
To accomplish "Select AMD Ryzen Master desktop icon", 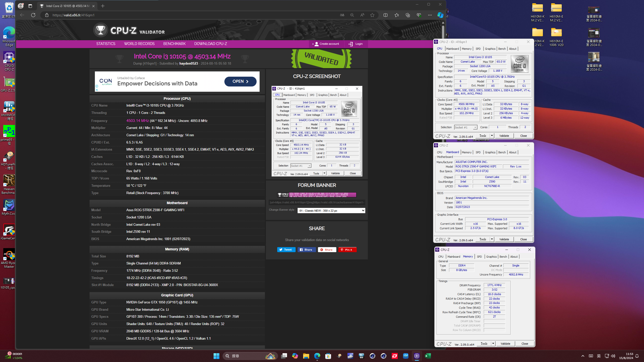I will coord(9,258).
